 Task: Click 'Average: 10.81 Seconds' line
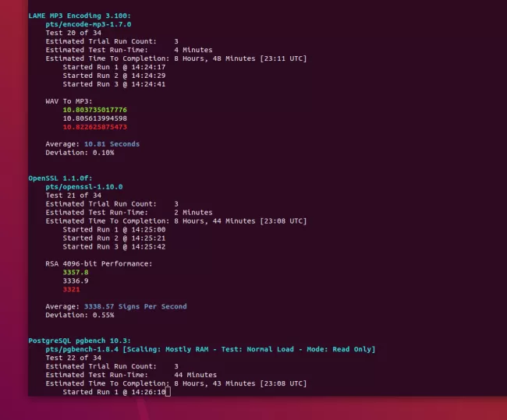click(93, 144)
